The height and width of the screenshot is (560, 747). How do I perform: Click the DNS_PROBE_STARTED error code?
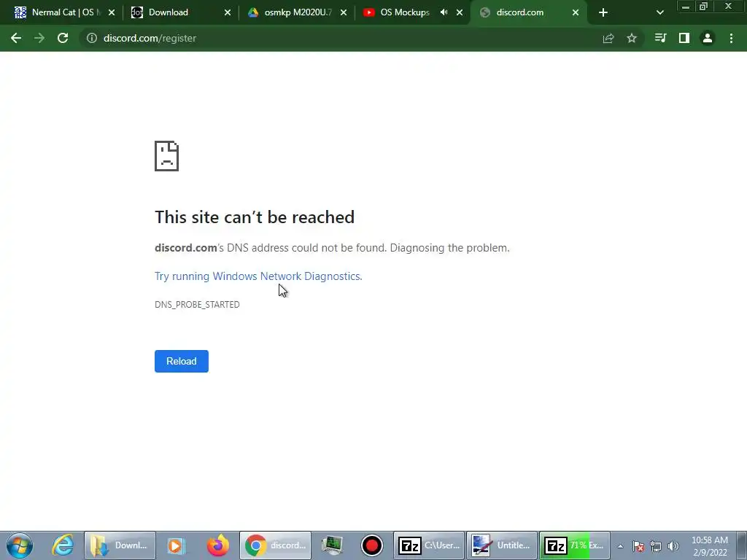click(197, 305)
